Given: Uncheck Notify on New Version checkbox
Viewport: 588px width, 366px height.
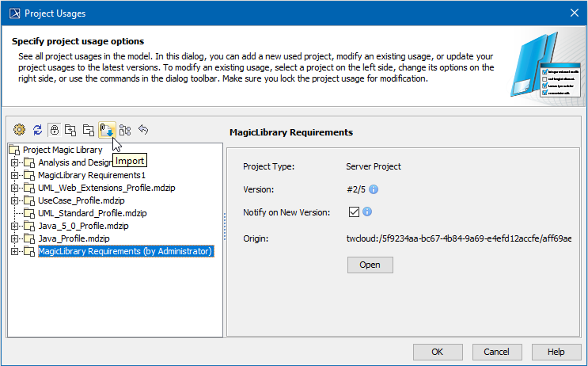Looking at the screenshot, I should click(354, 212).
